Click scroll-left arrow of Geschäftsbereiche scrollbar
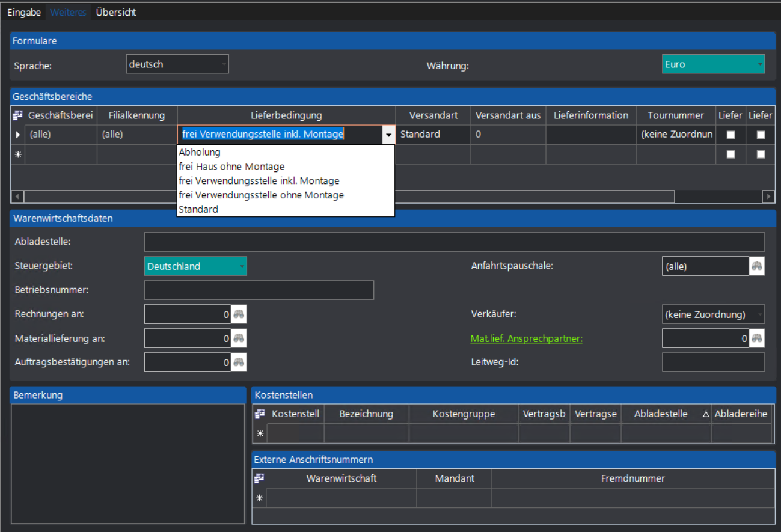Image resolution: width=781 pixels, height=532 pixels. tap(17, 197)
